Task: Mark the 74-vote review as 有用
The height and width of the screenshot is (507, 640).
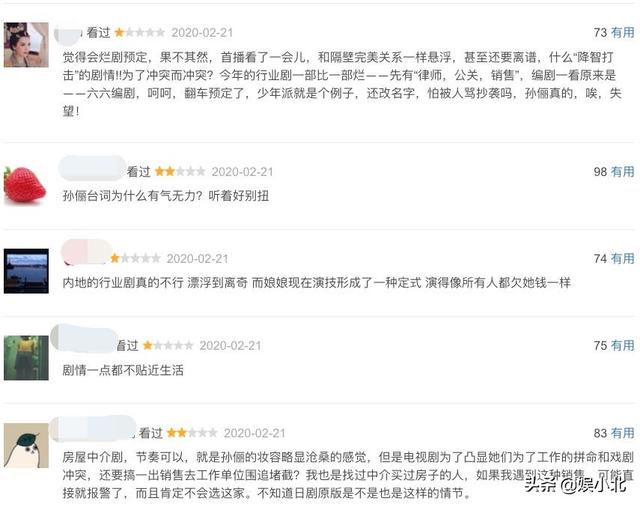Action: tap(622, 258)
